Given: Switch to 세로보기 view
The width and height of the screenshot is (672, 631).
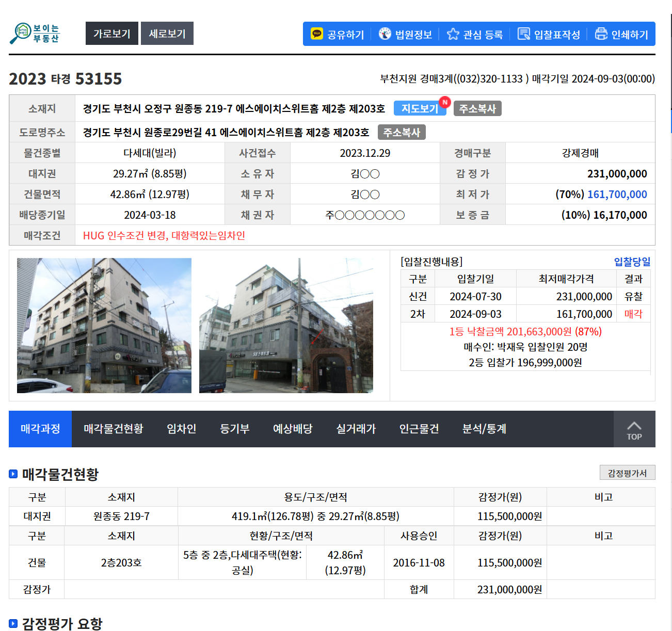Looking at the screenshot, I should (167, 34).
